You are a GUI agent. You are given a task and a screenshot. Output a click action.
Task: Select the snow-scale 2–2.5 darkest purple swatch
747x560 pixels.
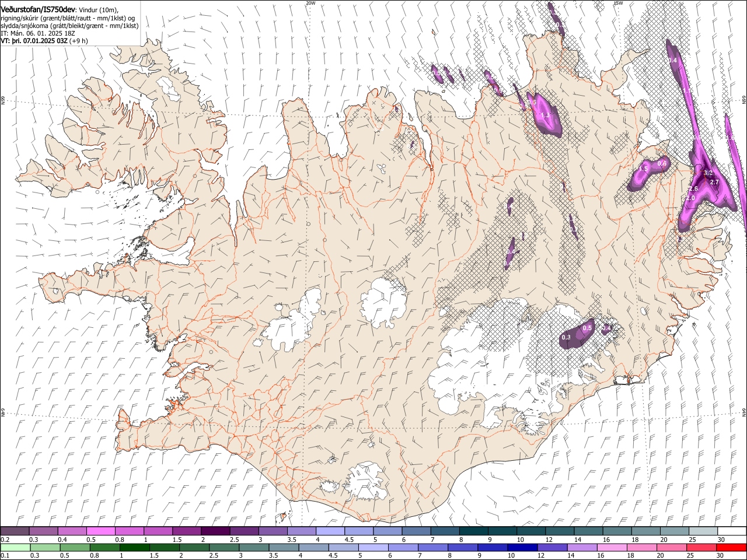(215, 531)
